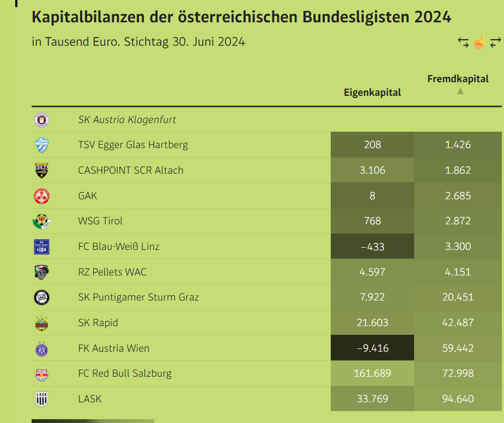Sort table by Fremdkapital column
Image resolution: width=504 pixels, height=423 pixels.
click(458, 79)
